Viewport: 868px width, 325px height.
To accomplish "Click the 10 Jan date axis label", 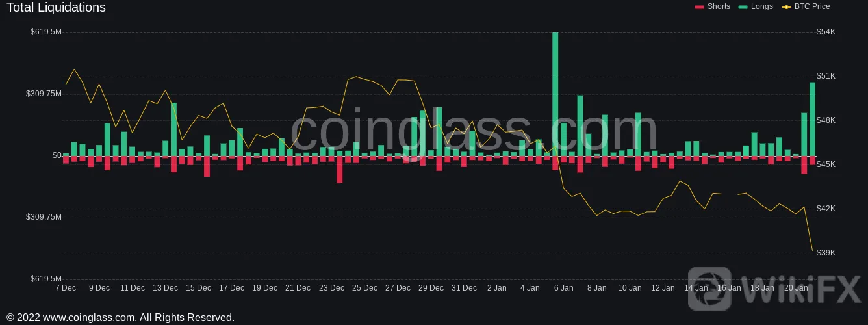I will click(630, 287).
